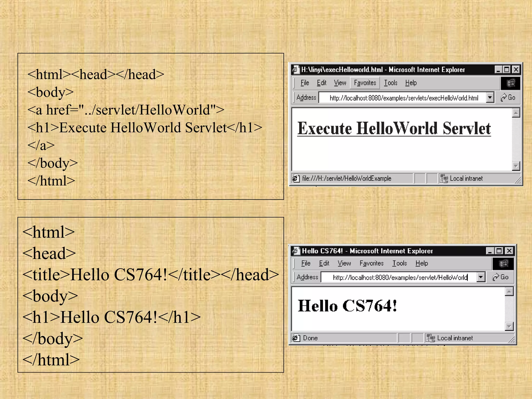Viewport: 532px width, 399px height.
Task: Click scroll down arrow in Hello CS764! window
Action: (x=509, y=326)
